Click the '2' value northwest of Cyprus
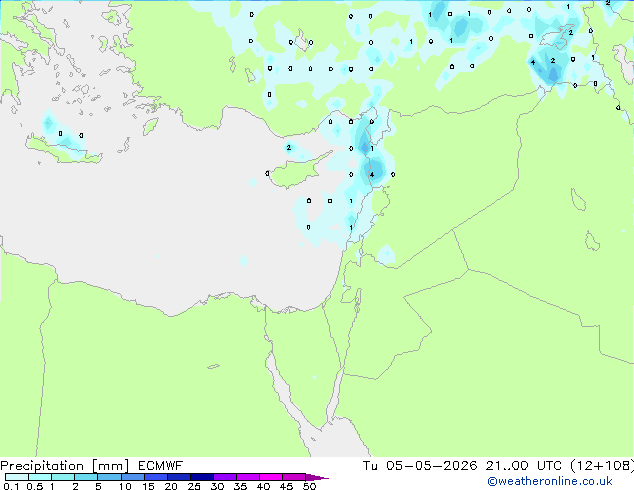This screenshot has width=634, height=490. [x=289, y=148]
